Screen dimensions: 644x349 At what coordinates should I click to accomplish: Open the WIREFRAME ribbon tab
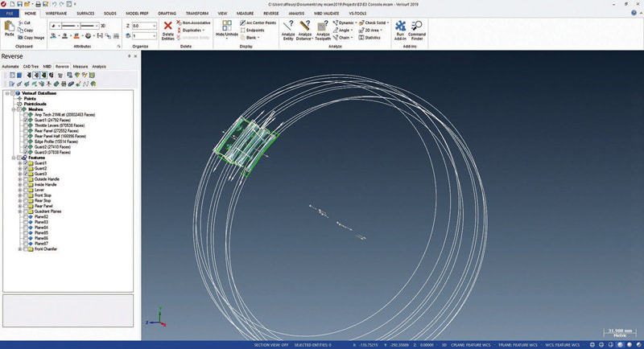point(56,13)
